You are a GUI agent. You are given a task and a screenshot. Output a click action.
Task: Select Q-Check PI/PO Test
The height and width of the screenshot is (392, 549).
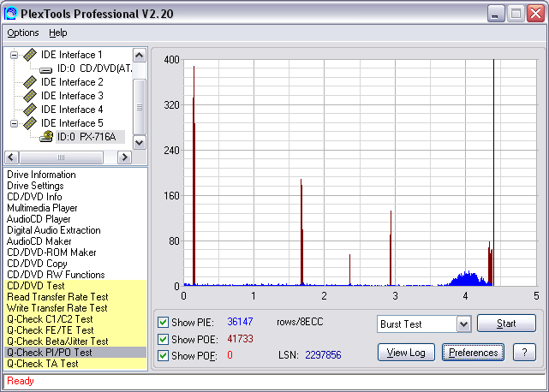75,353
